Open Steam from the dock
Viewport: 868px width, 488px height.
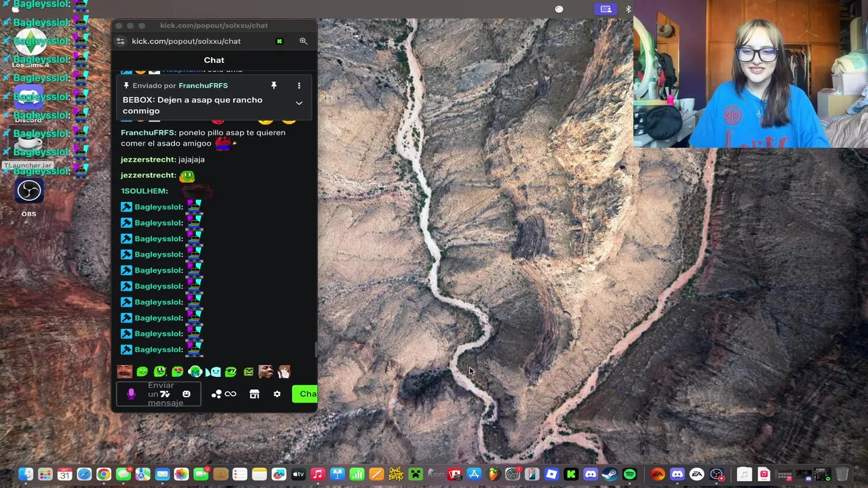click(x=610, y=474)
